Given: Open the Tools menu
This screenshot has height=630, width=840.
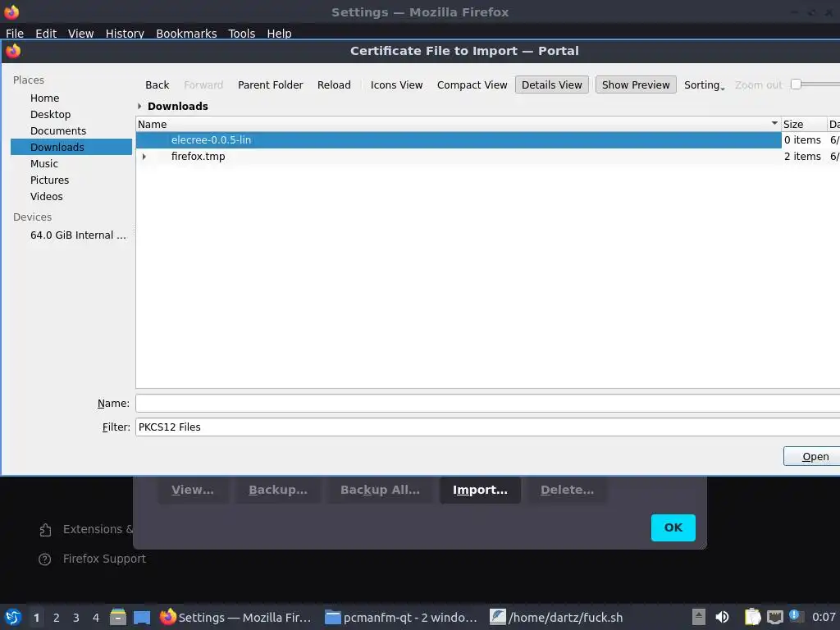Looking at the screenshot, I should [242, 33].
